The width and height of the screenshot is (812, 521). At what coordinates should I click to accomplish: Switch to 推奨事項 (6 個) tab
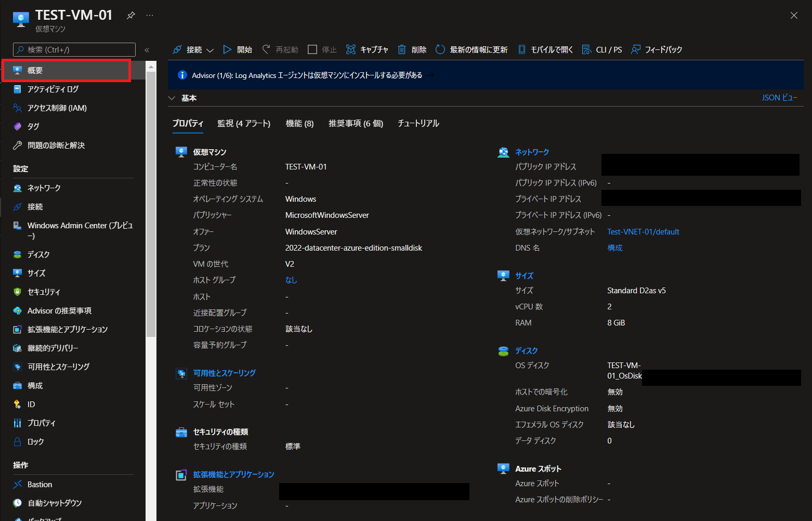coord(356,123)
